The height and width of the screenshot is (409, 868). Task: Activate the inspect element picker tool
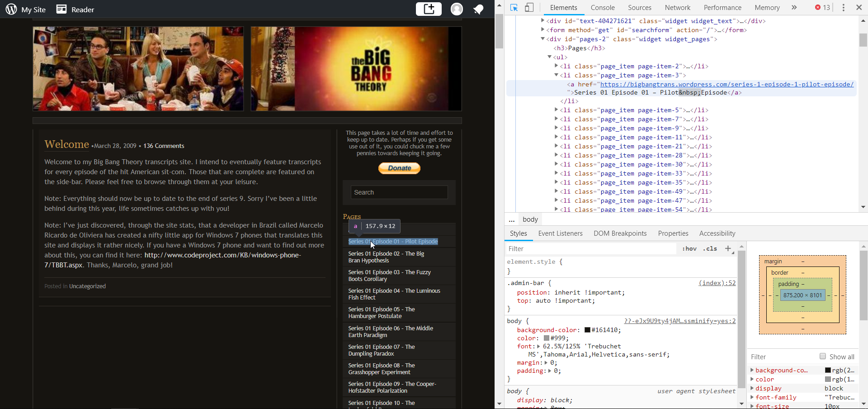coord(514,8)
